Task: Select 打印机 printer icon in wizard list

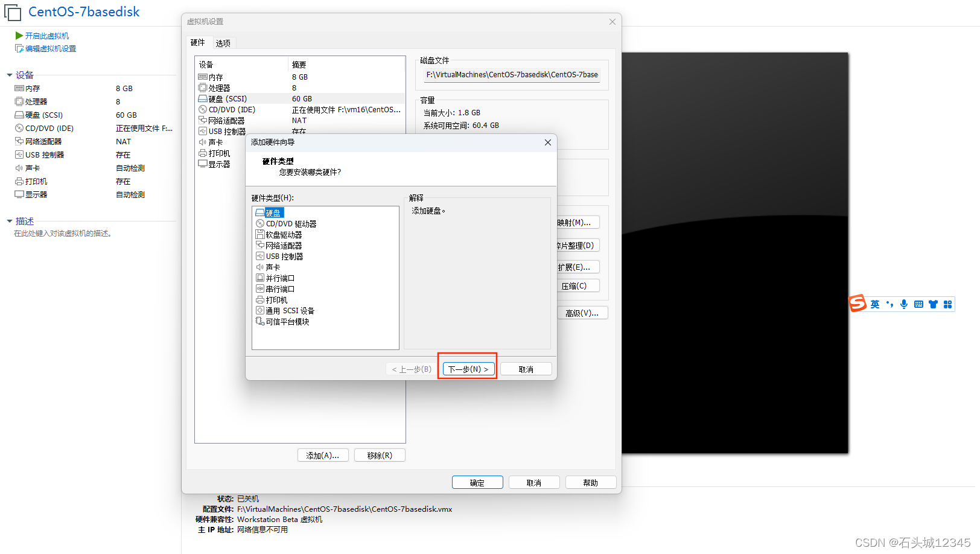Action: 260,300
